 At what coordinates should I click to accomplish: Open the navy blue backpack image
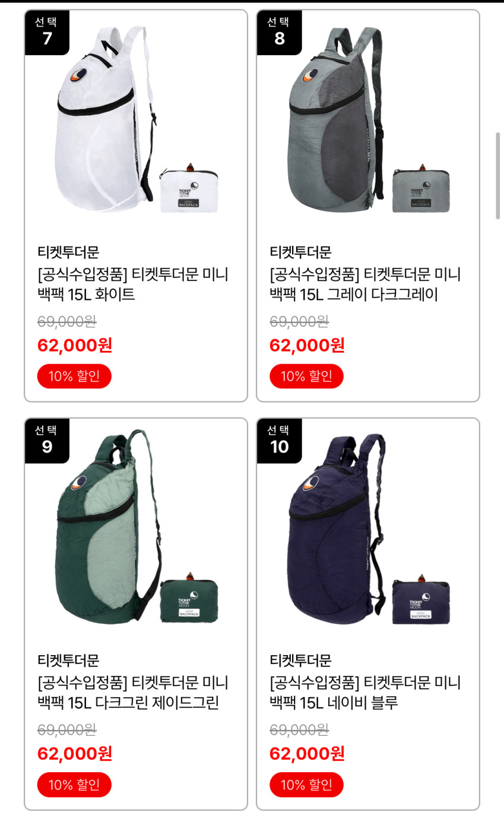(367, 527)
